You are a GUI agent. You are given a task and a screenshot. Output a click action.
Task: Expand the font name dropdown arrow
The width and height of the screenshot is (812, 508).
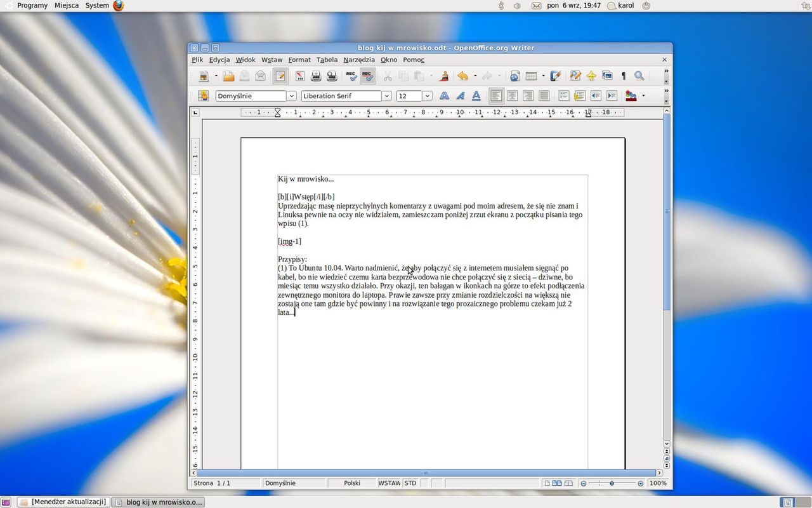[386, 96]
